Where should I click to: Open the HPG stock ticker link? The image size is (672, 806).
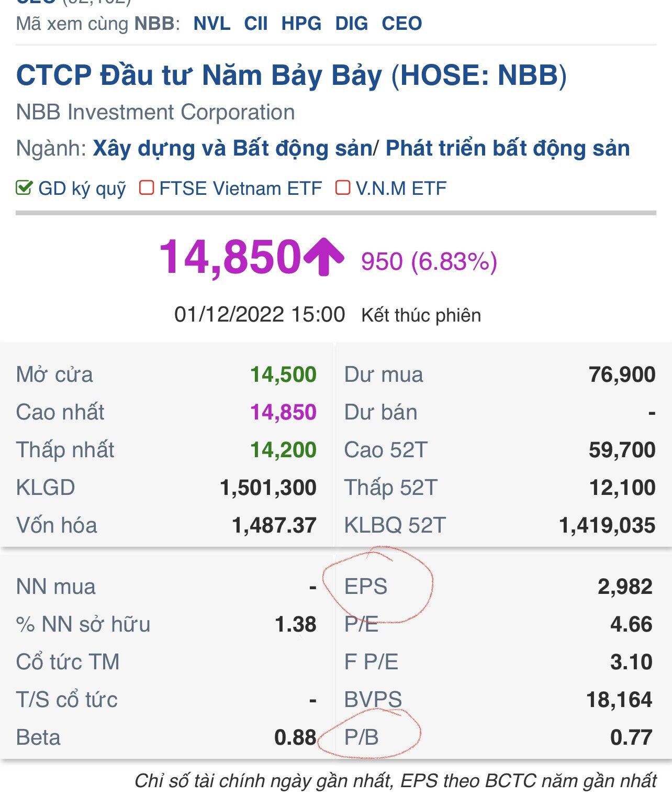[x=301, y=24]
